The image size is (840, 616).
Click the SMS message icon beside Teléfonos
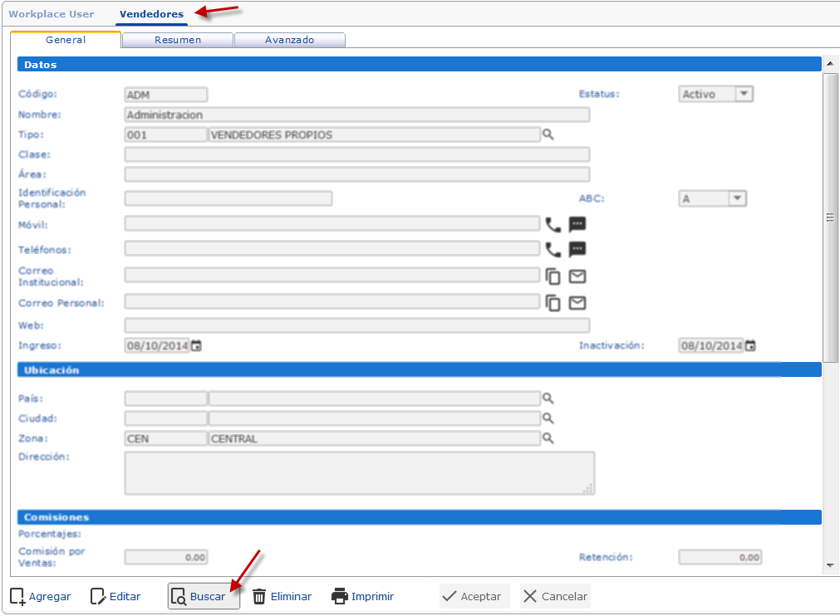click(x=577, y=249)
